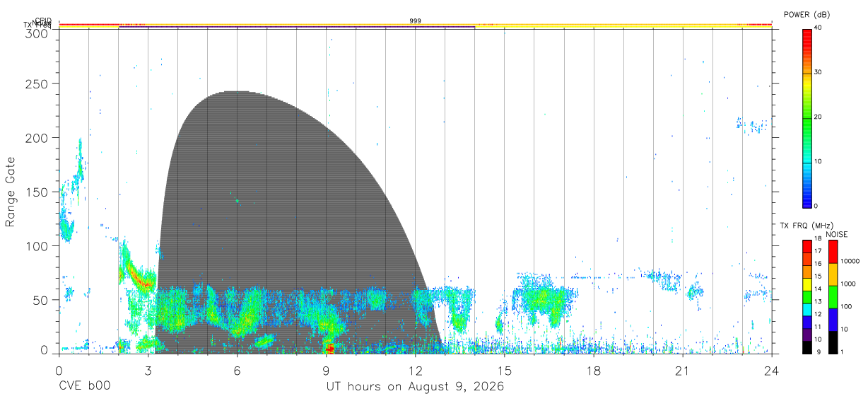This screenshot has width=868, height=401.
Task: Click the 'Range Gate' y-axis label
Action: click(x=11, y=192)
